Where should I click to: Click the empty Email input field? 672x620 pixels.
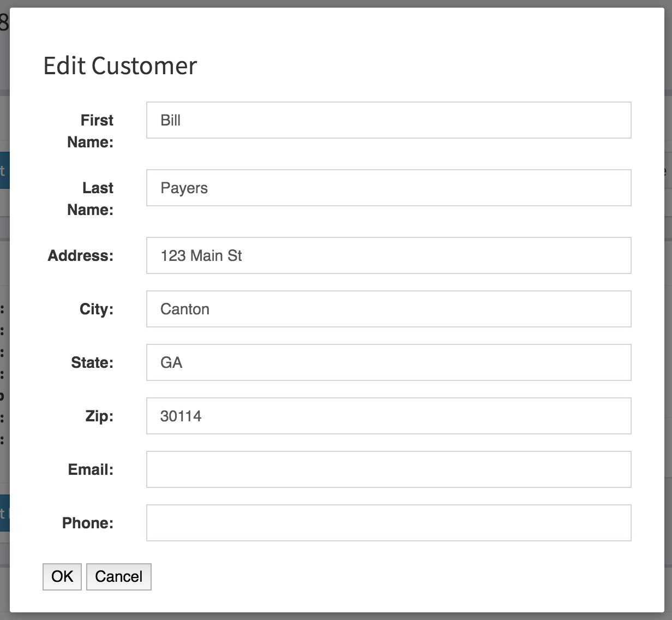tap(388, 469)
